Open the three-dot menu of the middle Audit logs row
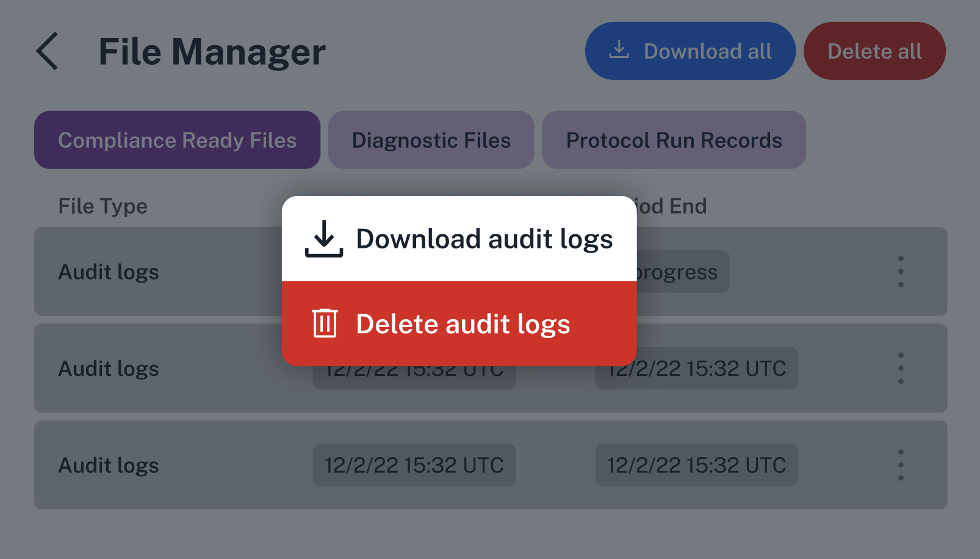Viewport: 980px width, 559px height. [x=901, y=368]
